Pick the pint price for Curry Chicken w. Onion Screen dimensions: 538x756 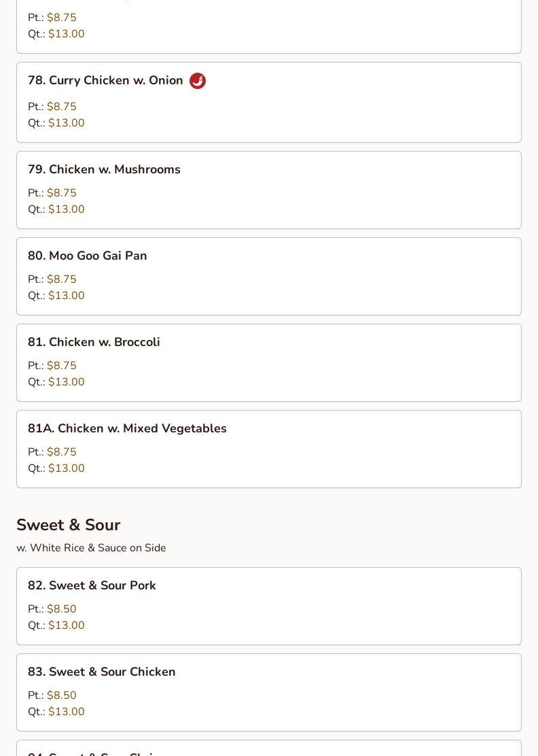tap(61, 107)
